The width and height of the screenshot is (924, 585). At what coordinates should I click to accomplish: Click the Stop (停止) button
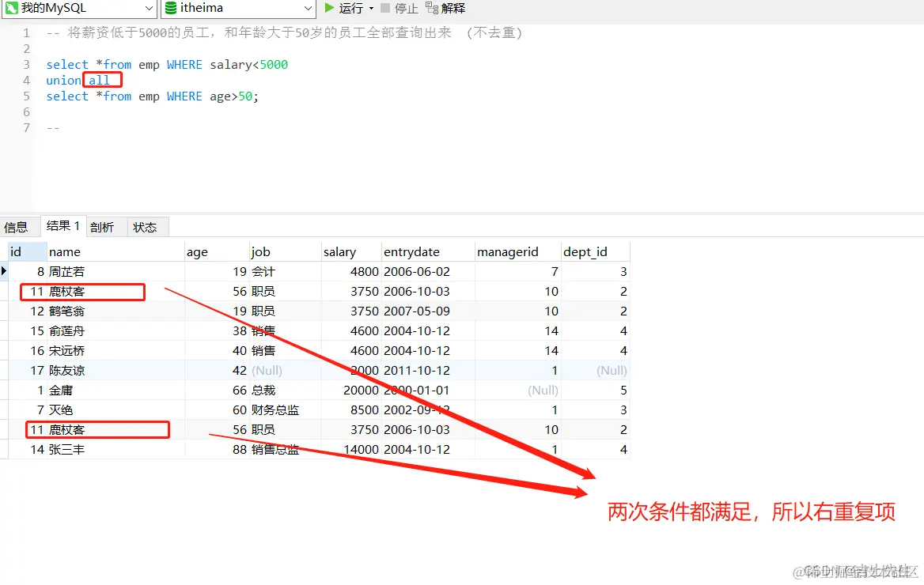point(400,8)
